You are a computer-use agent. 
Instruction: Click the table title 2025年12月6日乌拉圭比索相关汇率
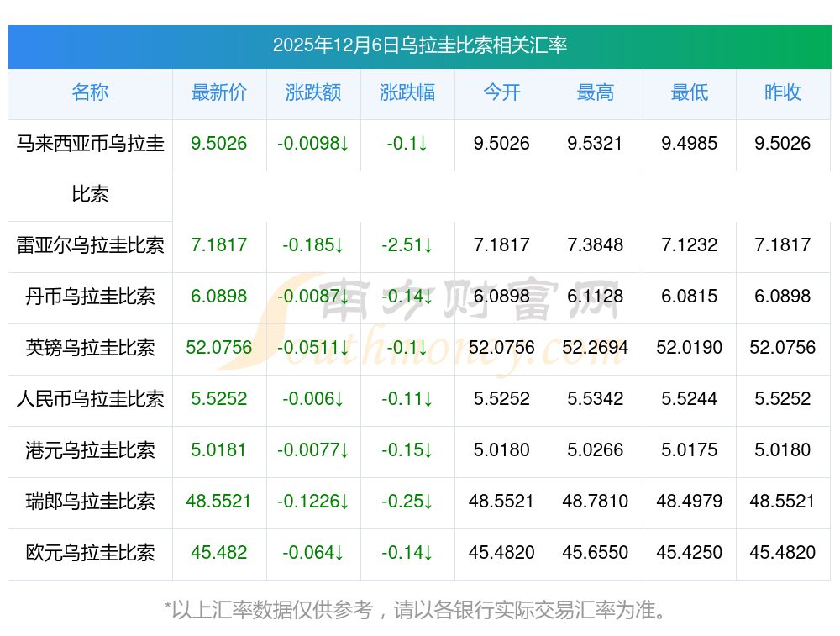[x=420, y=45]
